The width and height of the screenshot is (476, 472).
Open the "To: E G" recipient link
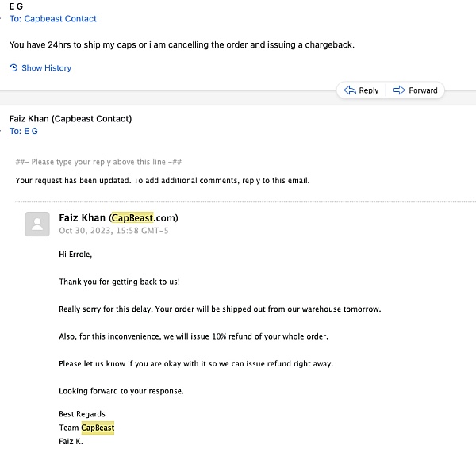(x=23, y=132)
